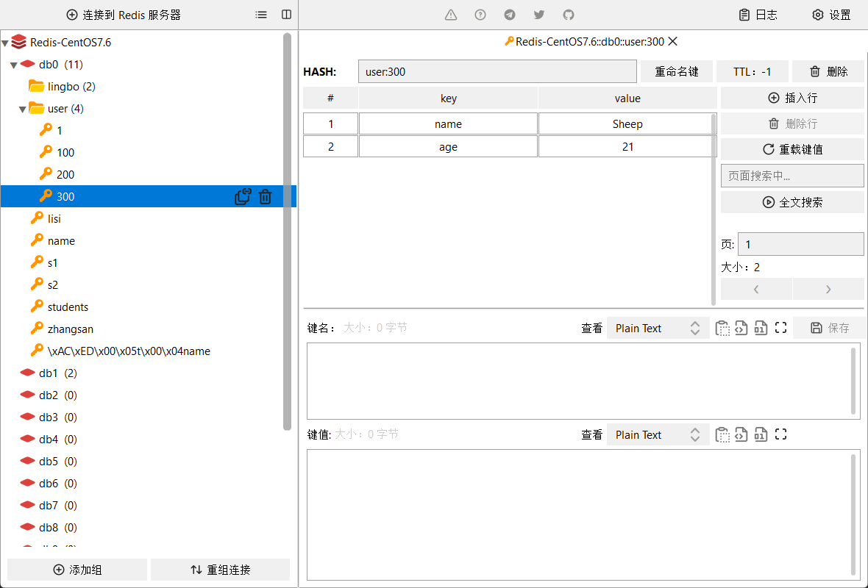Click the clipboard copy icon in 键值 row
The height and width of the screenshot is (588, 868).
[722, 435]
